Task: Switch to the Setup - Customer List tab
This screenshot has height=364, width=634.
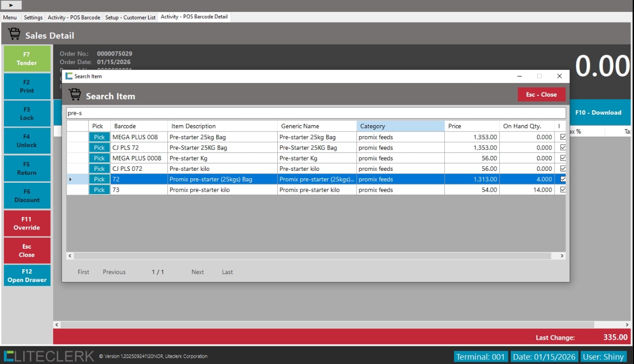Action: [x=130, y=17]
